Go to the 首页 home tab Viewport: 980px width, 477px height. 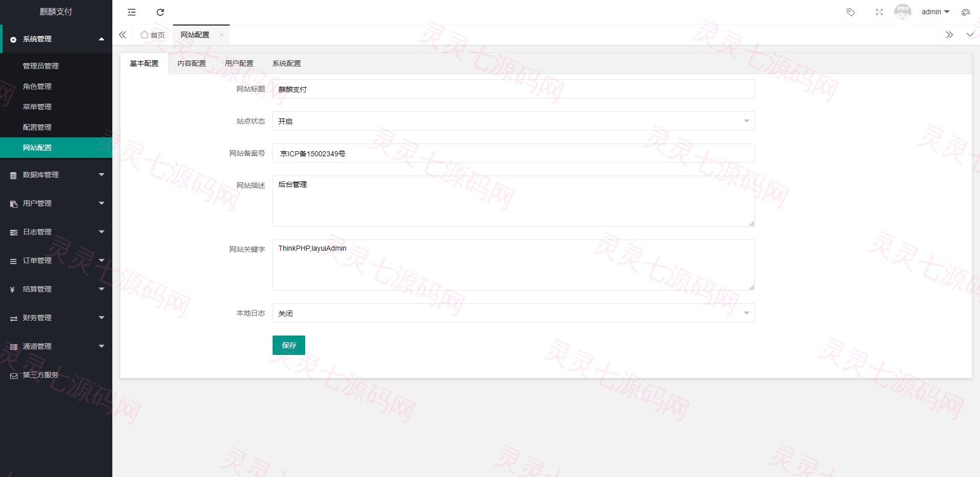click(153, 35)
